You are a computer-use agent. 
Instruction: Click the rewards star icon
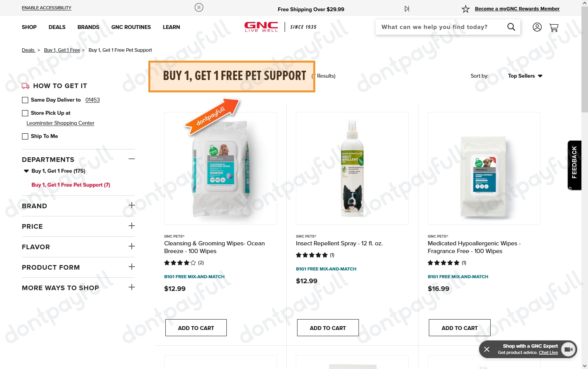pyautogui.click(x=466, y=9)
